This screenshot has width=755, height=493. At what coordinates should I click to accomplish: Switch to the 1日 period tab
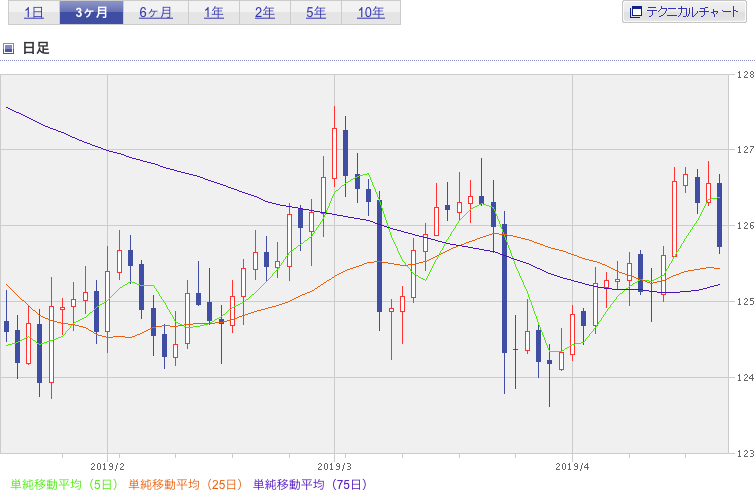(x=34, y=13)
